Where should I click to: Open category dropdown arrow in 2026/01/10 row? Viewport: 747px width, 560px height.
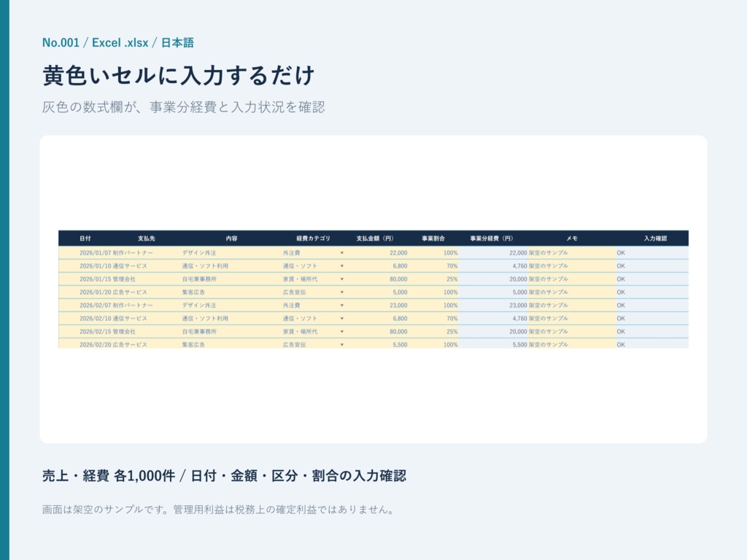[x=341, y=266]
